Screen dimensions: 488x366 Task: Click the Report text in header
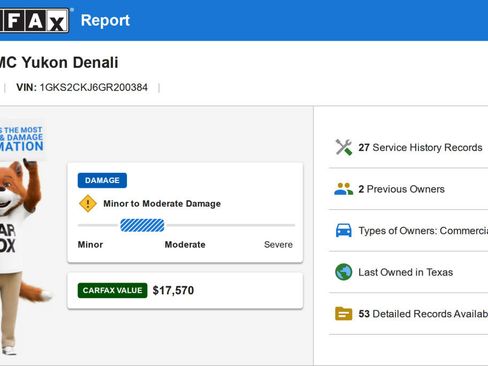(105, 20)
